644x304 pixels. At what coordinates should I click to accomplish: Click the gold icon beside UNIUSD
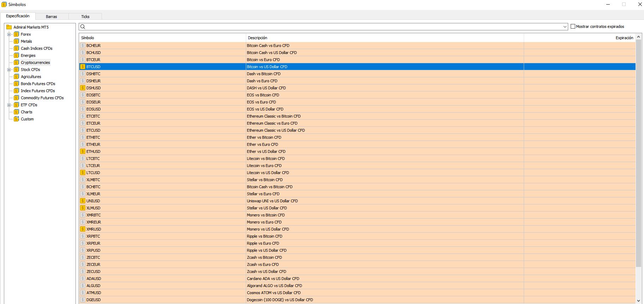click(x=83, y=201)
